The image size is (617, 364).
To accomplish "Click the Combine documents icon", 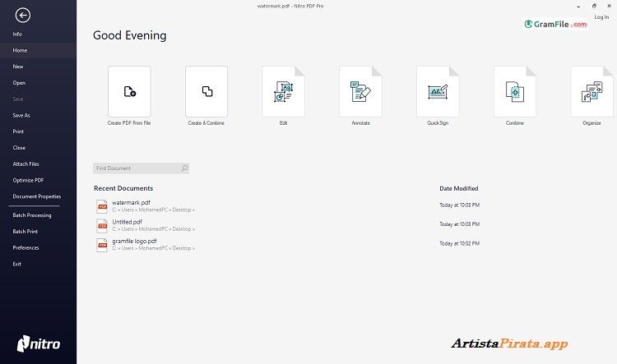I will (515, 91).
